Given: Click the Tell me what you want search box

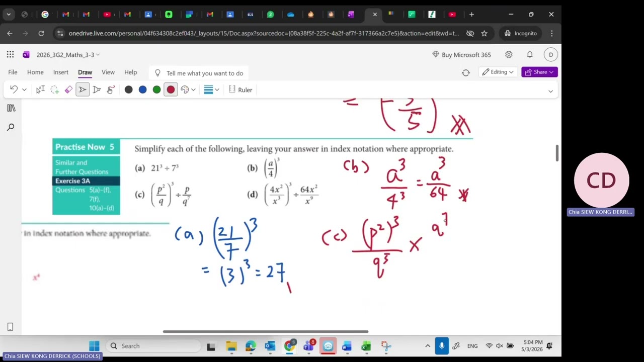Looking at the screenshot, I should tap(199, 73).
